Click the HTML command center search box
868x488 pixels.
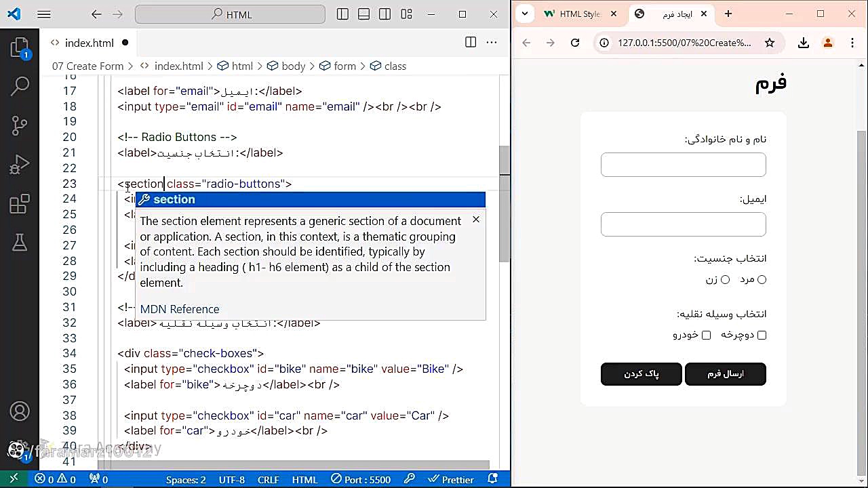click(230, 14)
